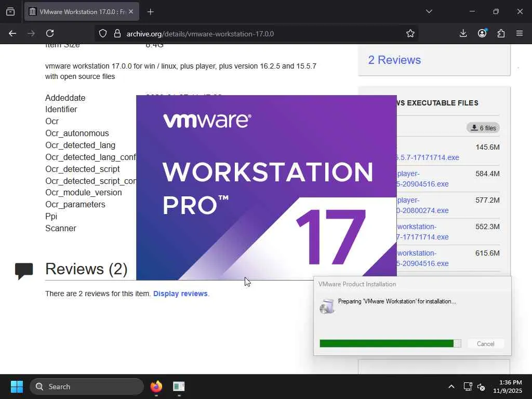Click the green installation progress bar

tap(390, 343)
